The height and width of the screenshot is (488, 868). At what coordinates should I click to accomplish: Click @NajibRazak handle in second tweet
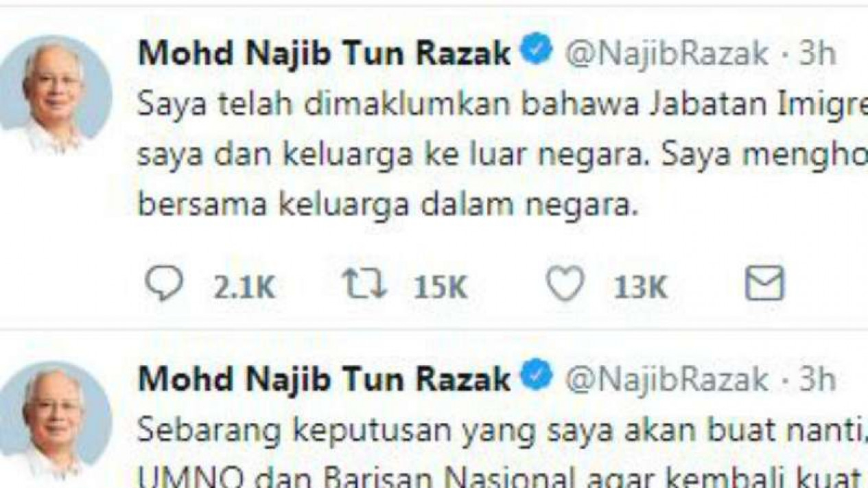pyautogui.click(x=666, y=379)
